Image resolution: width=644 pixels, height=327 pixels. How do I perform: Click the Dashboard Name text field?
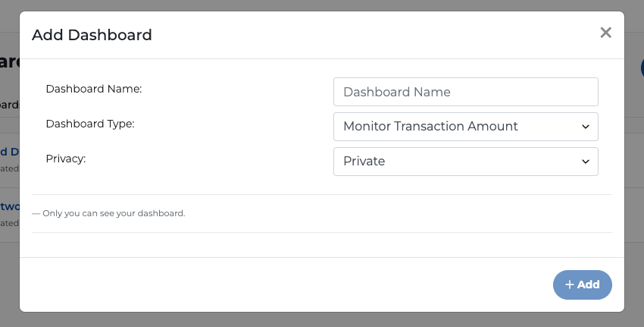click(465, 92)
